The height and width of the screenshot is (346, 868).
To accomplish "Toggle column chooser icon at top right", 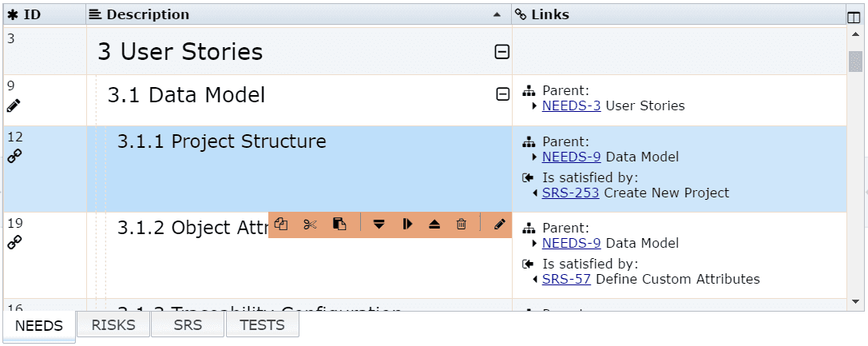I will click(854, 17).
